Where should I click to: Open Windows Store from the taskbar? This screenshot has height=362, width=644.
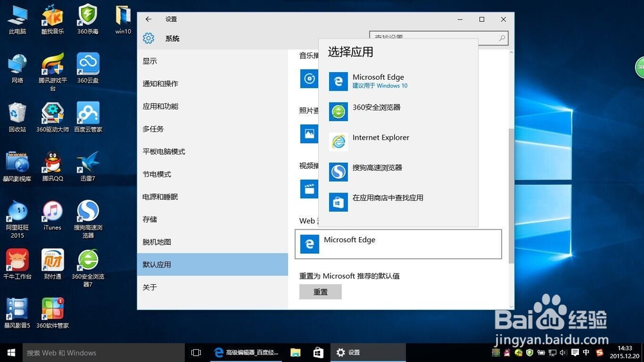pyautogui.click(x=318, y=352)
